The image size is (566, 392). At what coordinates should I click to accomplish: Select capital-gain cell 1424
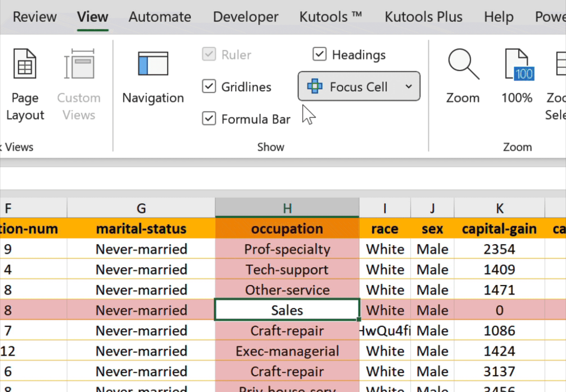coord(500,351)
